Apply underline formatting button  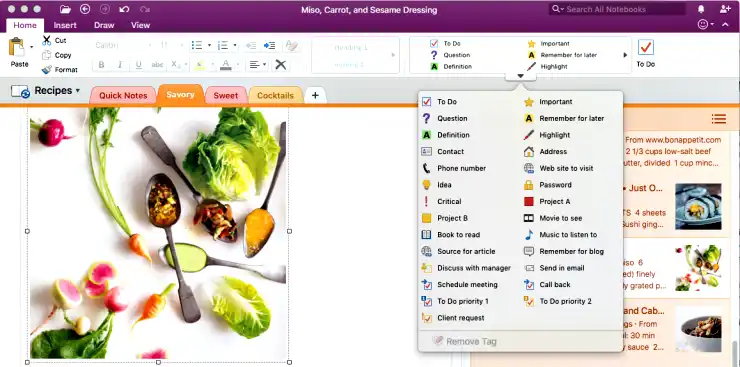[x=138, y=65]
